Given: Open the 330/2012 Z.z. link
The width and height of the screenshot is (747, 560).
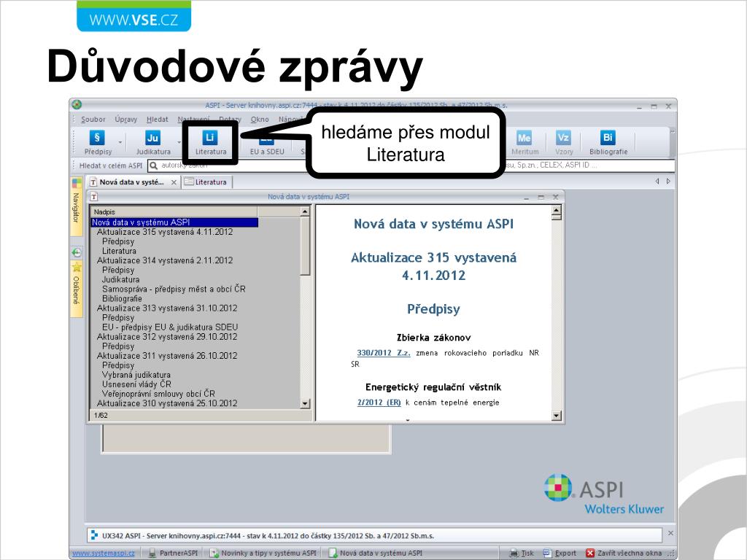Looking at the screenshot, I should [384, 353].
